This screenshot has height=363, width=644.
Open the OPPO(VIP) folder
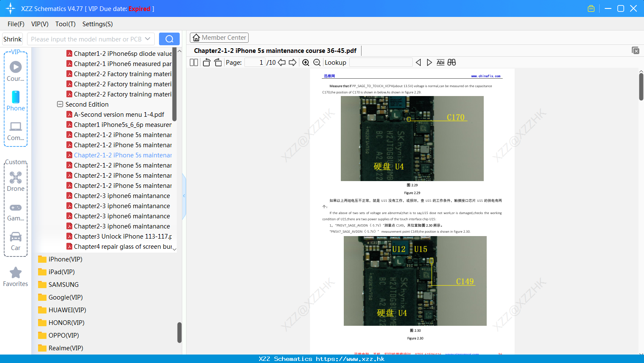(58, 335)
